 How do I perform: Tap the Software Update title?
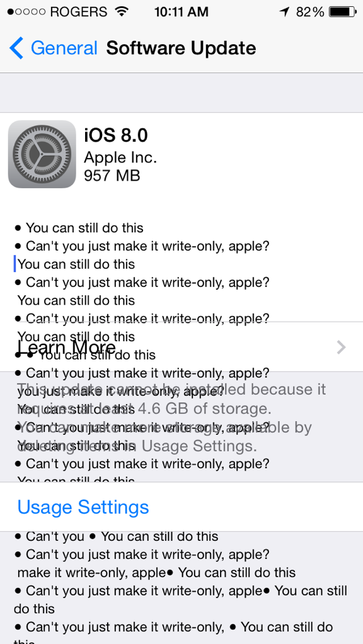[x=181, y=48]
